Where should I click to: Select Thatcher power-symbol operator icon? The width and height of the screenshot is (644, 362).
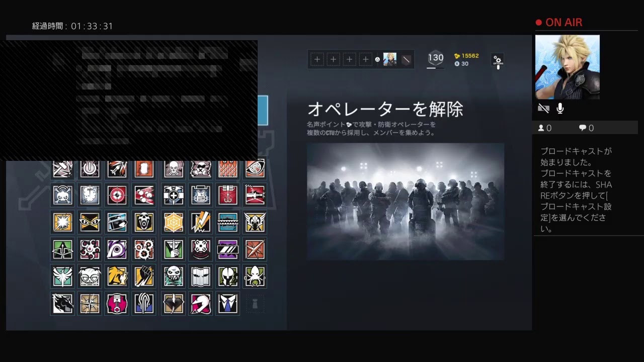(x=90, y=169)
